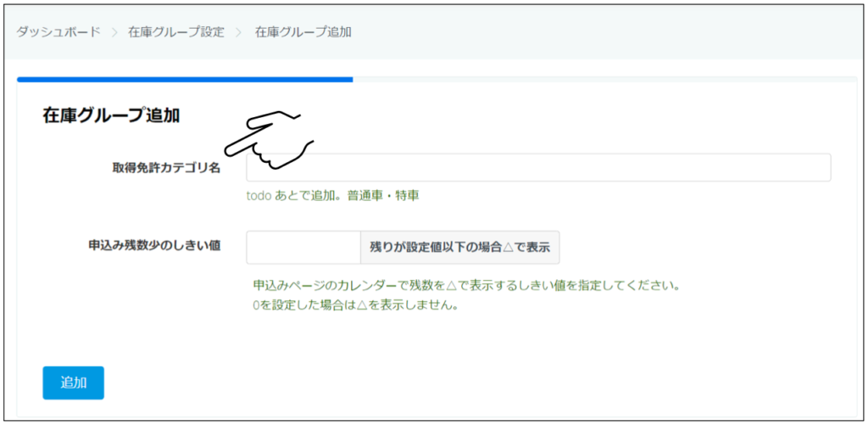
Task: Open 在庫グループ設定 breadcrumb link
Action: click(176, 32)
